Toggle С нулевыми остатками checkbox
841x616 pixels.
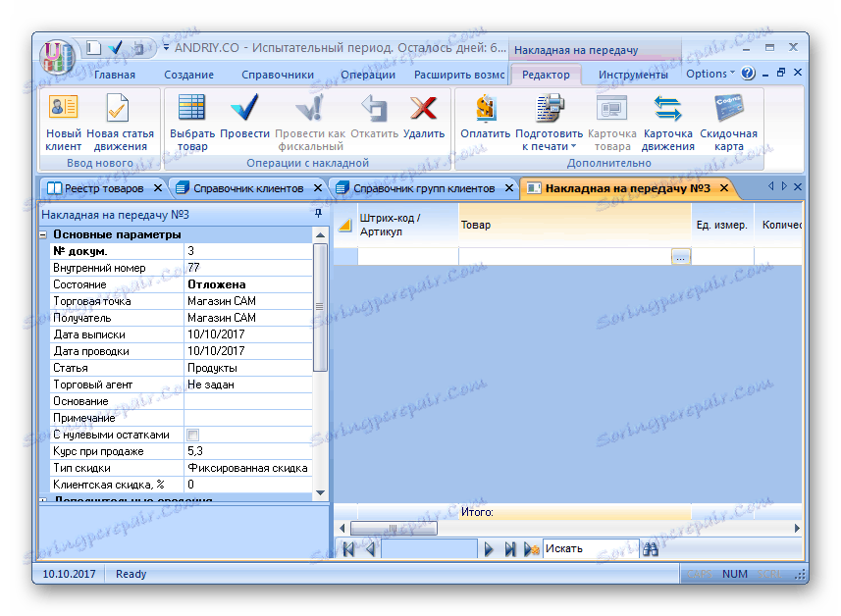coord(192,435)
